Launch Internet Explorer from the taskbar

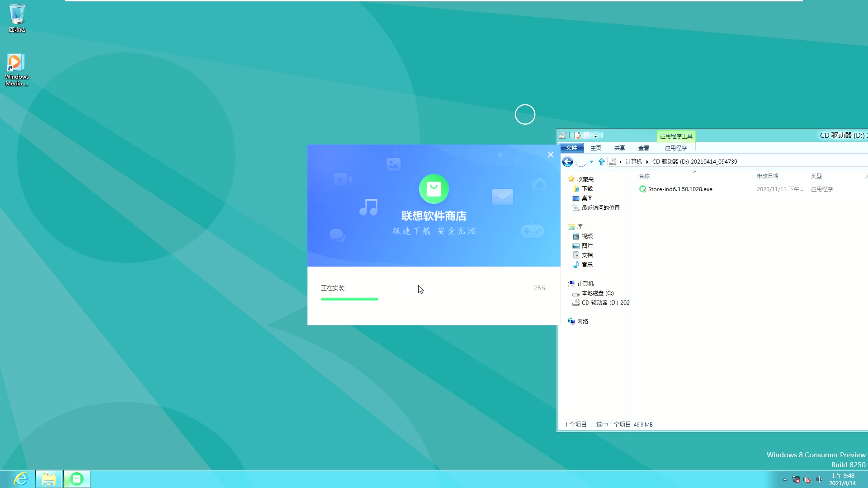click(x=20, y=478)
